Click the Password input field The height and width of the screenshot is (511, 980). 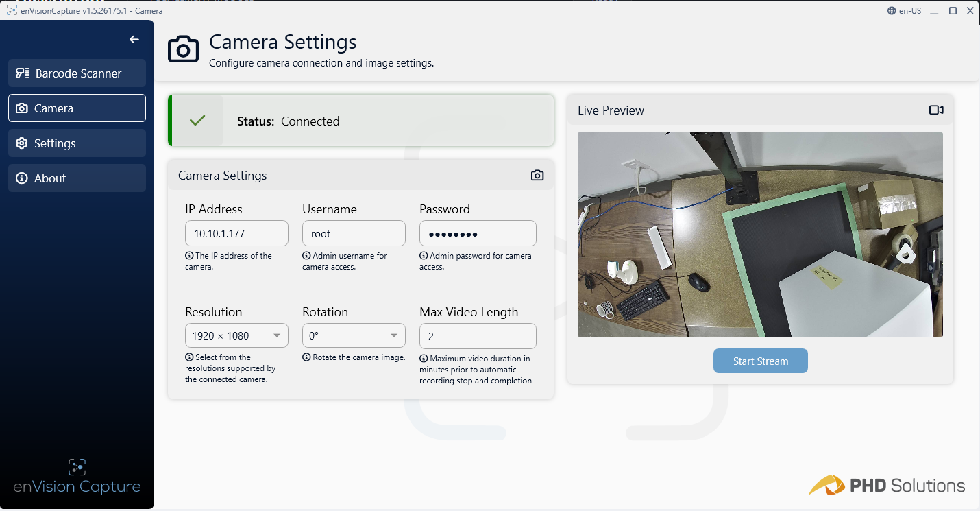(478, 233)
